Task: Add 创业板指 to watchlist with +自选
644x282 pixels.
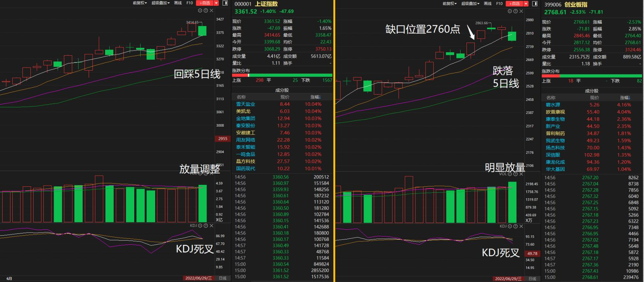Action: coord(515,3)
